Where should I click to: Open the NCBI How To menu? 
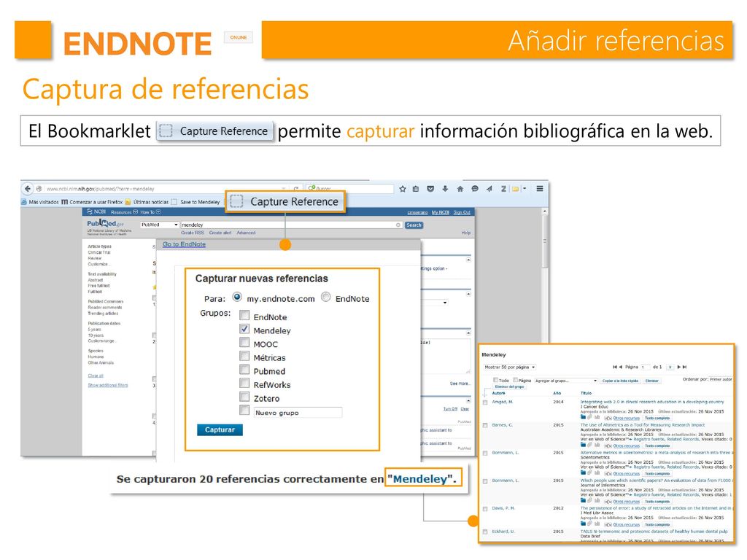[x=150, y=212]
